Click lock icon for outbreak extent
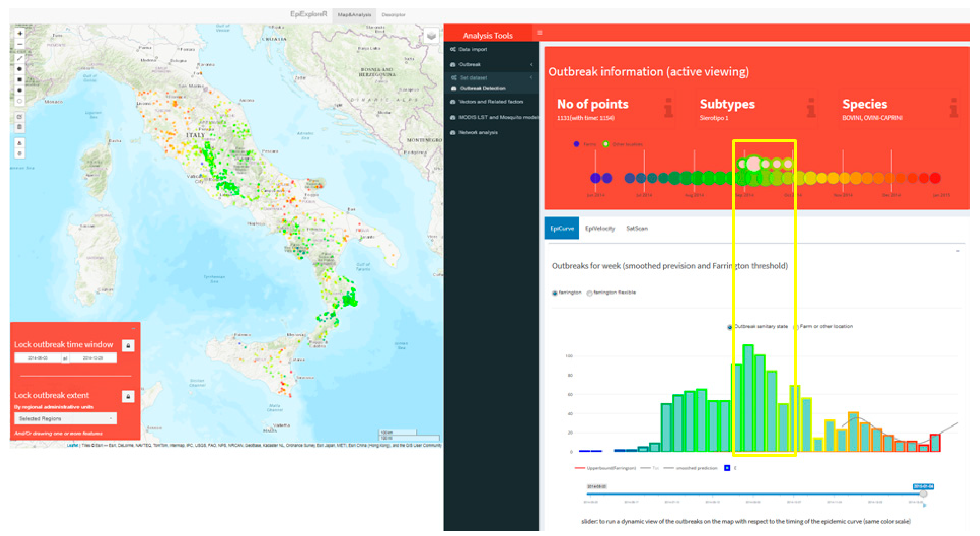 pos(128,397)
